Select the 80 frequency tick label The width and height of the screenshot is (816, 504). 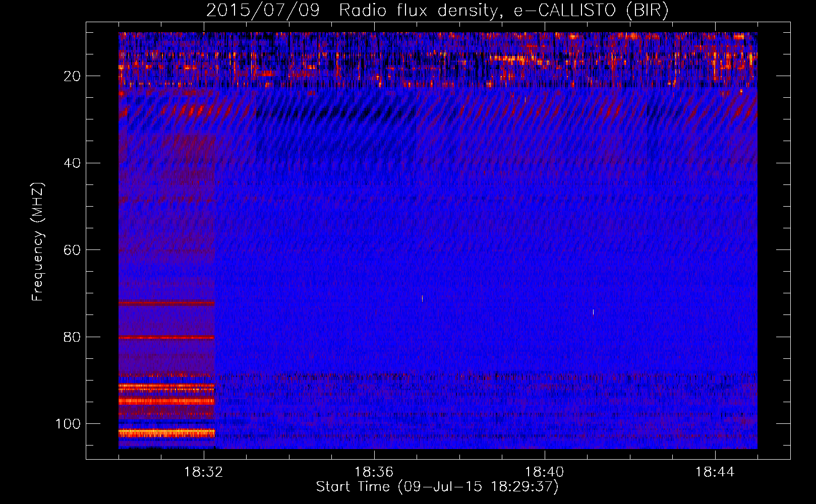click(72, 337)
